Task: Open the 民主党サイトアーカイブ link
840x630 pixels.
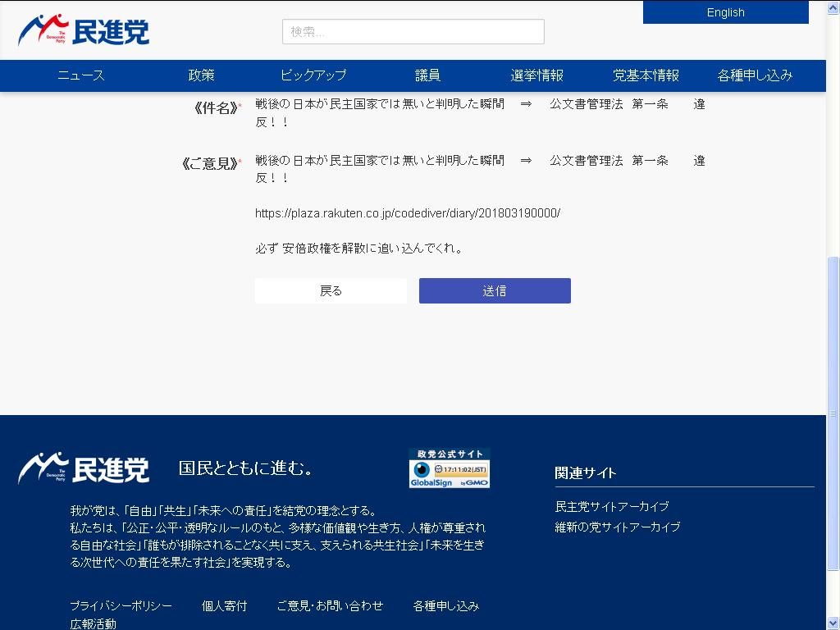Action: pyautogui.click(x=612, y=506)
